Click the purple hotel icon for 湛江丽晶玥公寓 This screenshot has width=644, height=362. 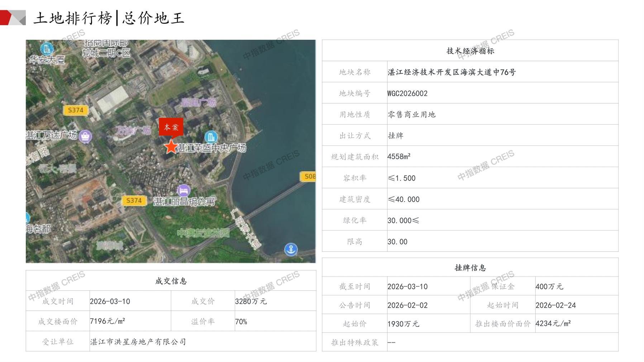(183, 190)
